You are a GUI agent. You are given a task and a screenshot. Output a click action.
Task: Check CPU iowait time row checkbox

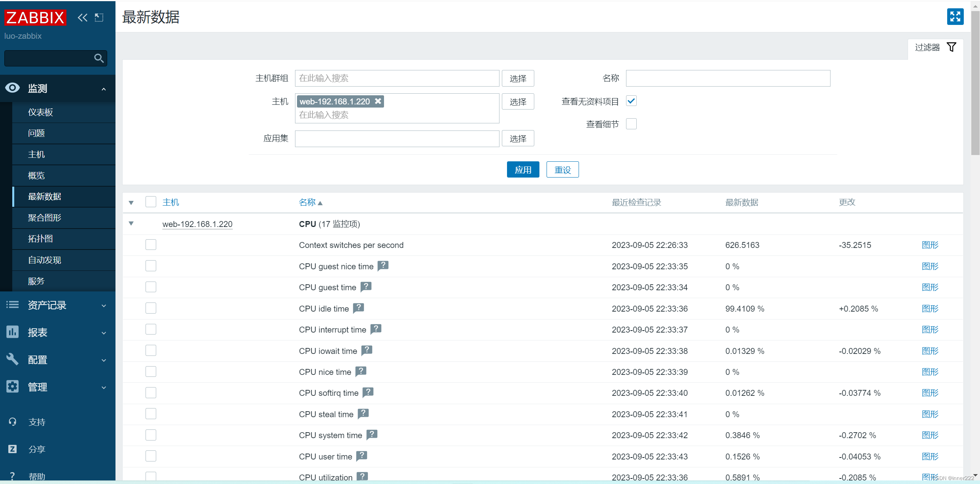pos(151,350)
